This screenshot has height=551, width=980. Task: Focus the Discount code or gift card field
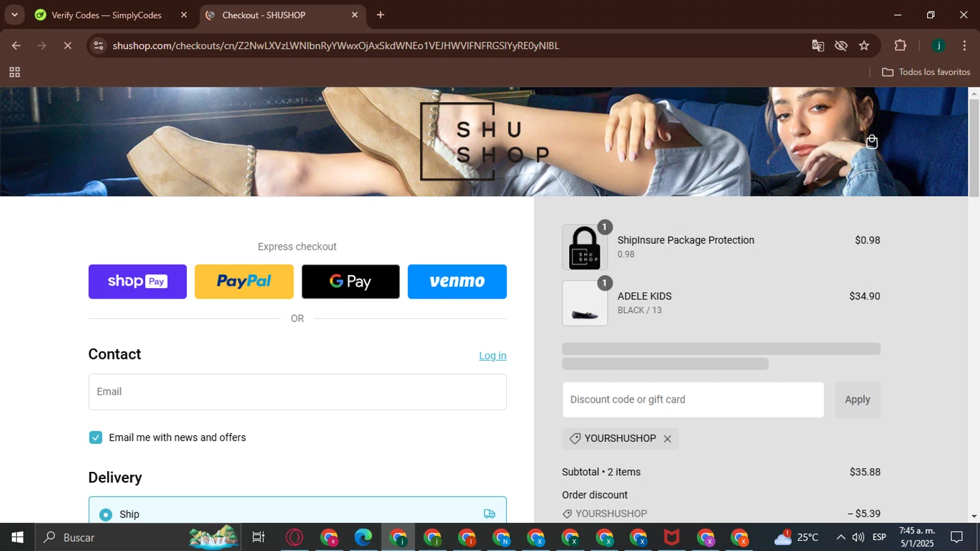pos(693,400)
